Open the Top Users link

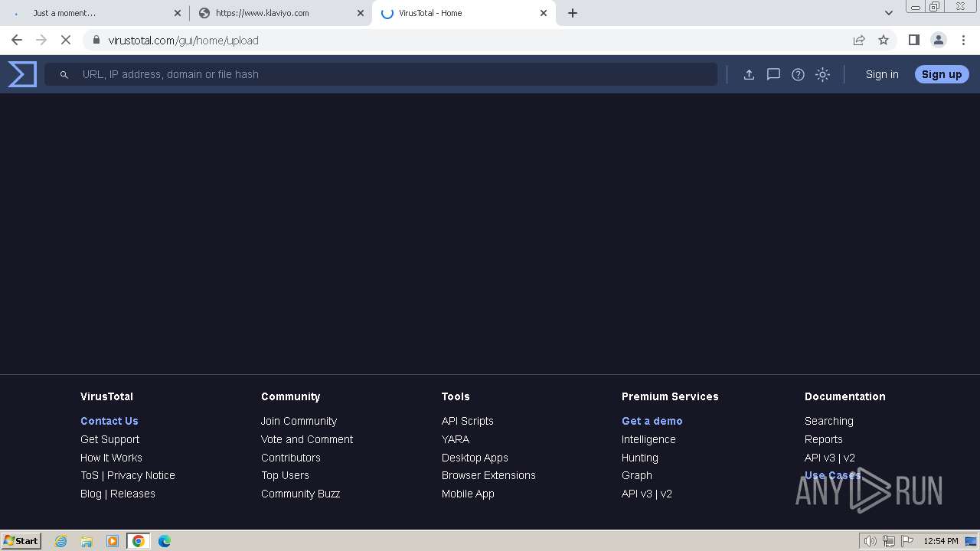(285, 475)
